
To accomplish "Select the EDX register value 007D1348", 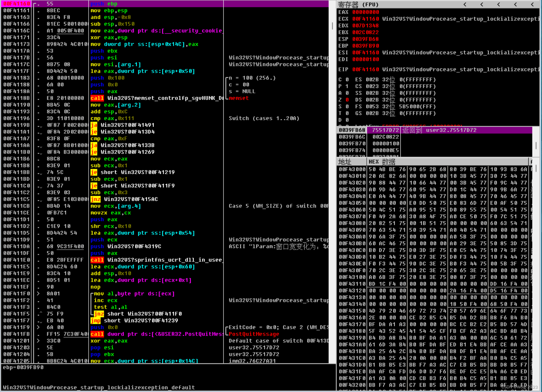I will point(366,26).
